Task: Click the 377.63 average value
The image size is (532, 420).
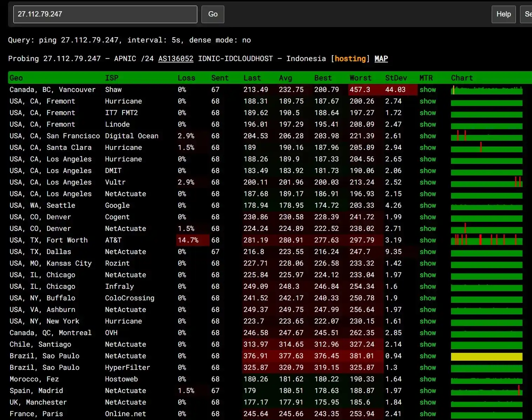Action: coord(291,356)
